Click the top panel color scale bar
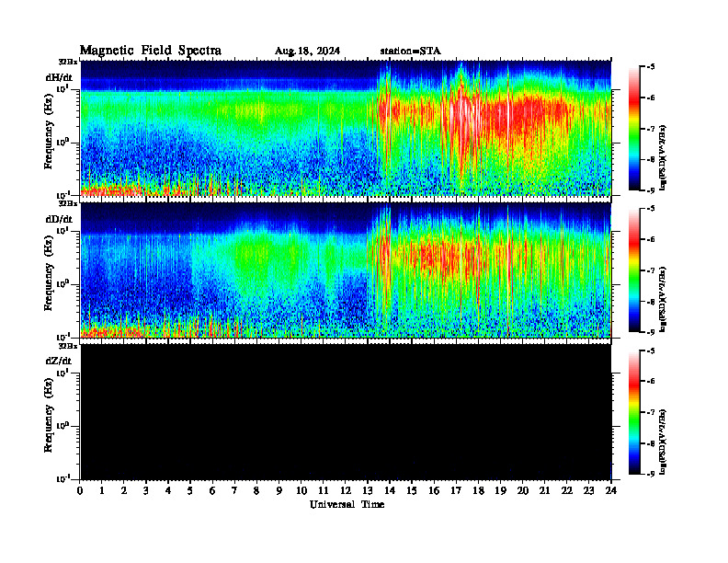The image size is (728, 563). point(634,128)
